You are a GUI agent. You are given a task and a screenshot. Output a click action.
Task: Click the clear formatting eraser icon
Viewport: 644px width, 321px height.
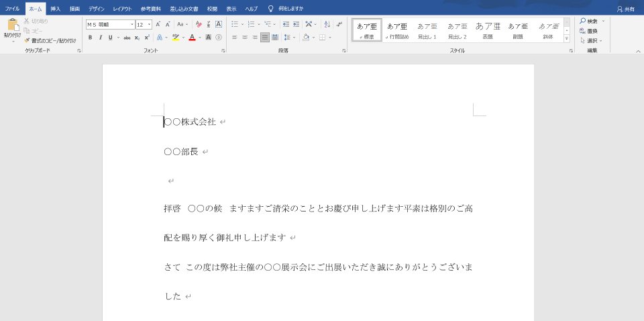199,24
